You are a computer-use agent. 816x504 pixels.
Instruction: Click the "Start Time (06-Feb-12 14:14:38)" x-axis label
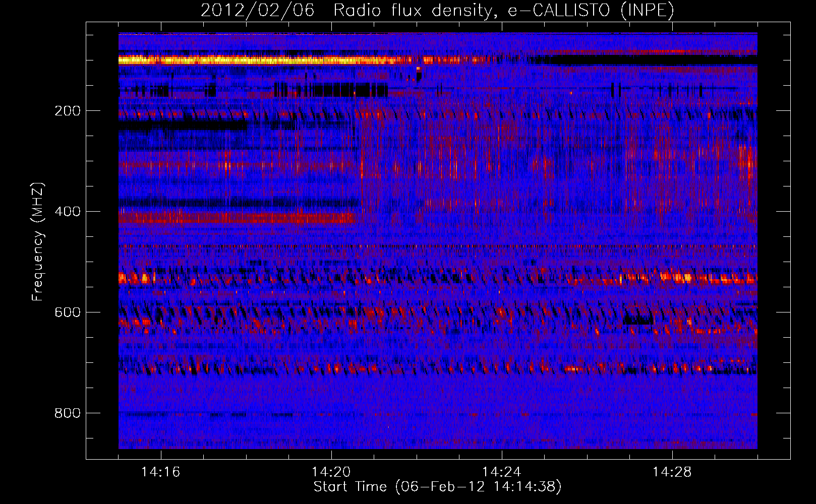(437, 487)
